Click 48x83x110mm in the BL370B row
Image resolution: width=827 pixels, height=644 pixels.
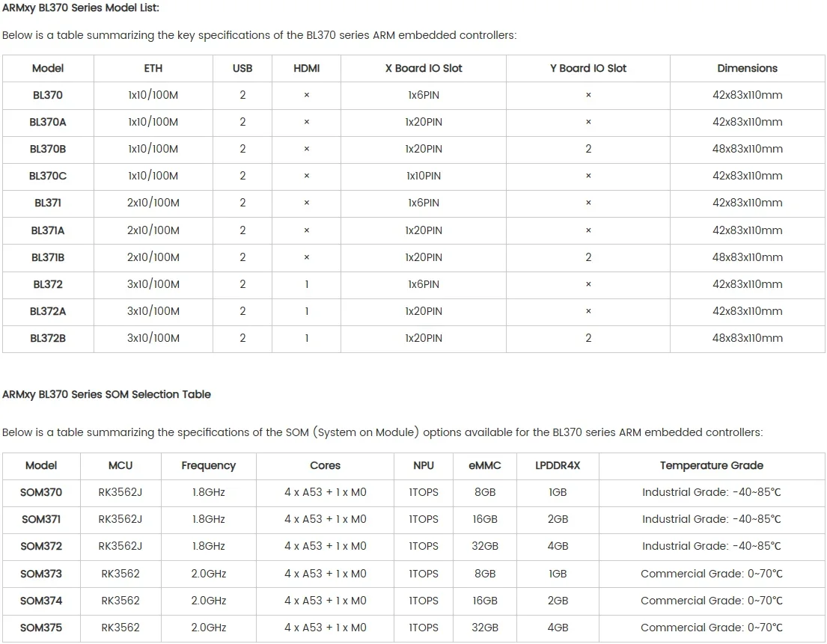[x=748, y=149]
